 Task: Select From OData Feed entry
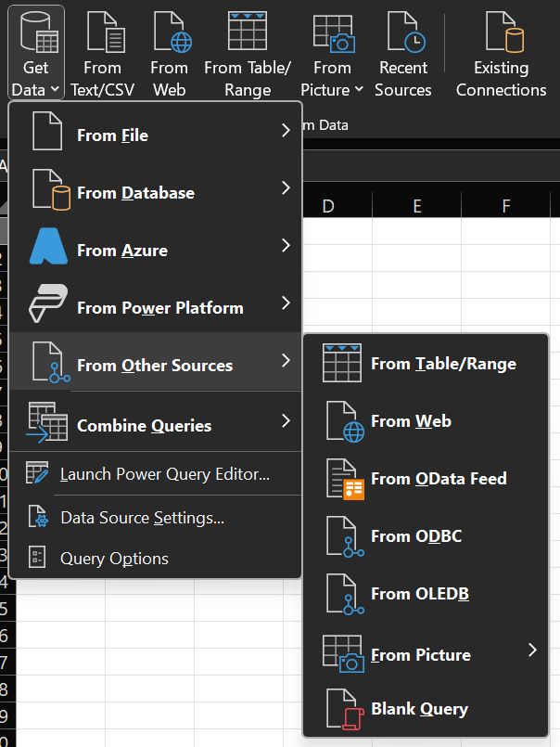pos(426,479)
